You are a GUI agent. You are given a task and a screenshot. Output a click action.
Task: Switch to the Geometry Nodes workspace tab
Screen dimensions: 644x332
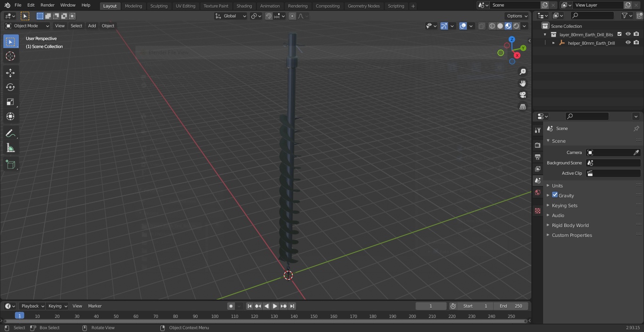363,6
